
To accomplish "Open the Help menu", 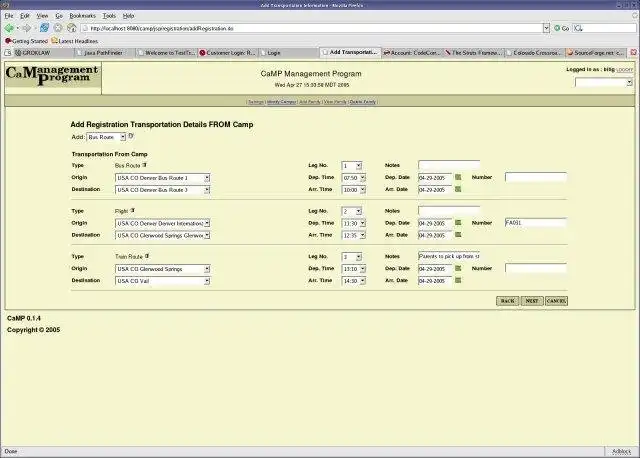I will [129, 16].
